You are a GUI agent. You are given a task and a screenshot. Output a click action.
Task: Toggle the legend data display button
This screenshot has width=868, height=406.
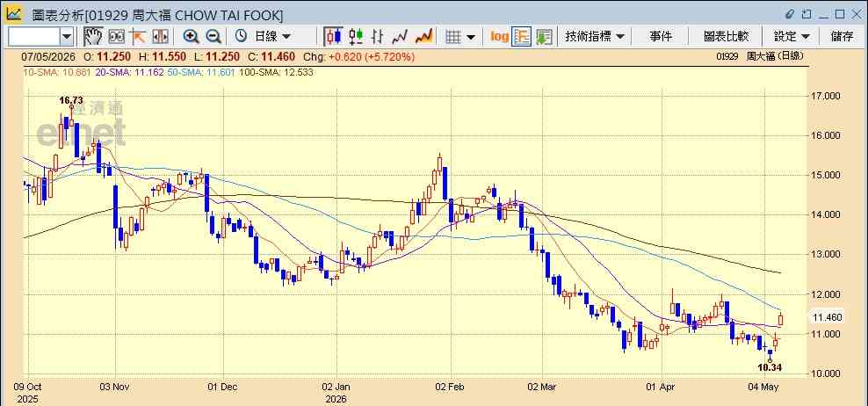tap(522, 37)
